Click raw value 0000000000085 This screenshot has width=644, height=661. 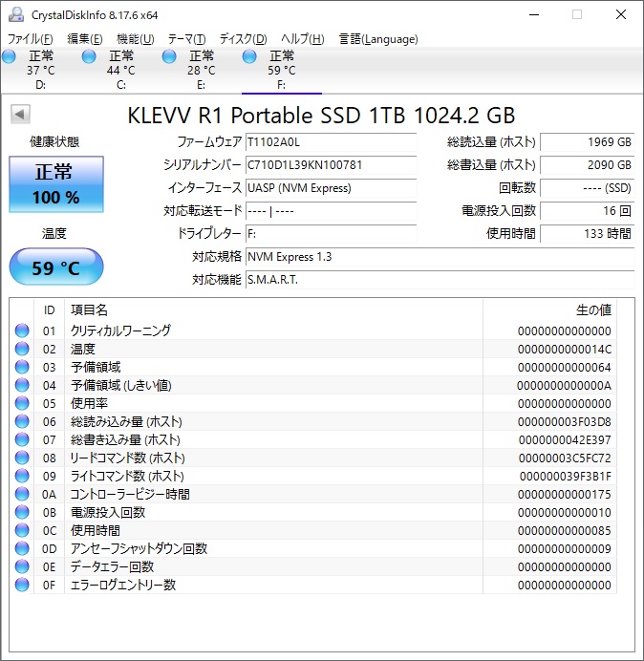(x=565, y=531)
